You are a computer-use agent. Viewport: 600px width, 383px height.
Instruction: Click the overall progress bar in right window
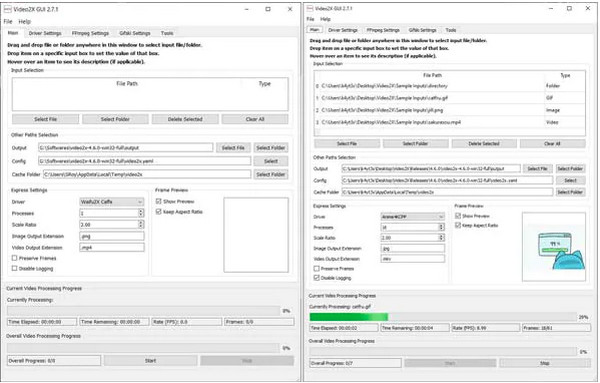pos(443,352)
